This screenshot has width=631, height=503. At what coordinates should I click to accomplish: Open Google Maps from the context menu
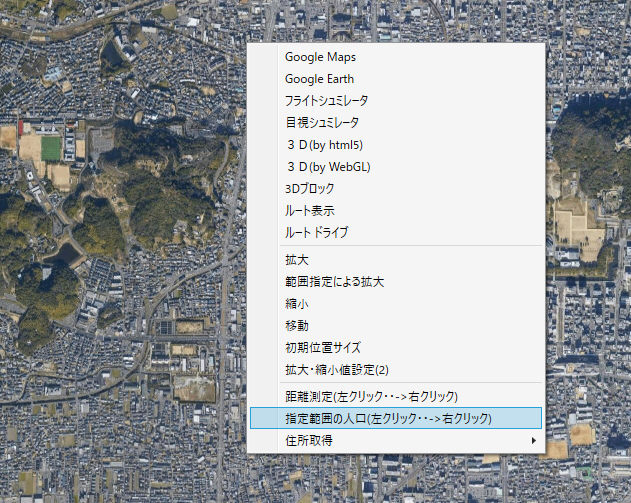(320, 57)
